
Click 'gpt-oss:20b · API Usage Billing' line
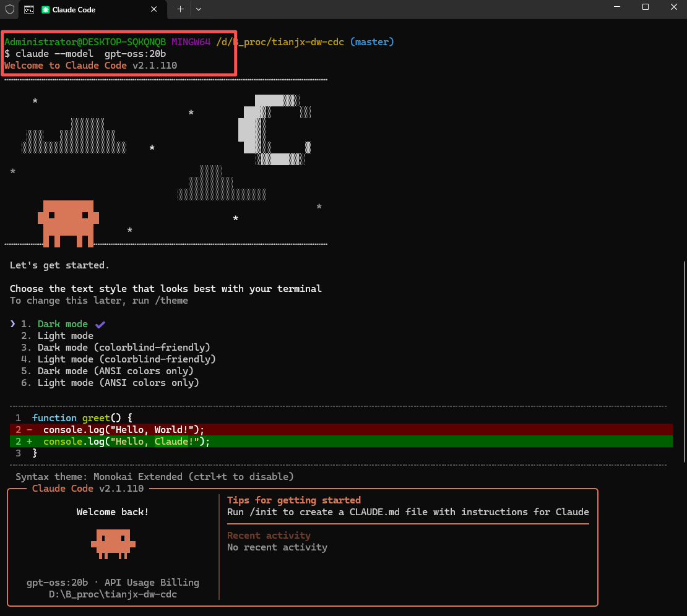tap(113, 583)
